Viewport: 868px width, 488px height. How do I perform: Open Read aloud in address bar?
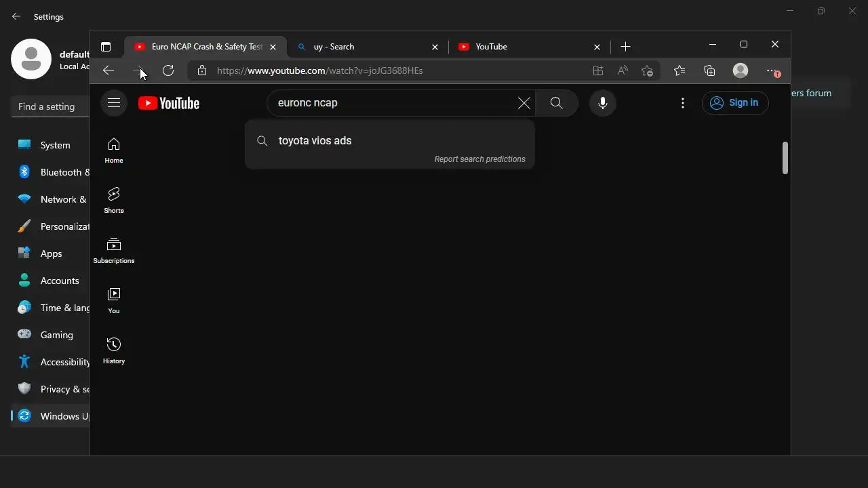(623, 70)
